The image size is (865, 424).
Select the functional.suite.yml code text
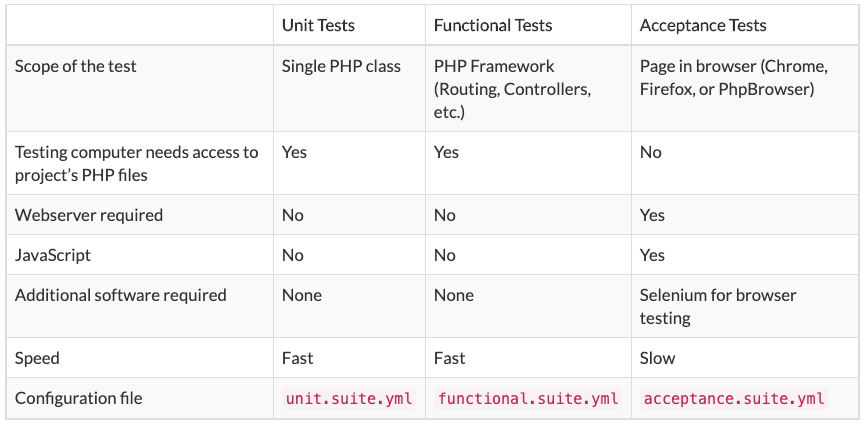[x=528, y=398]
